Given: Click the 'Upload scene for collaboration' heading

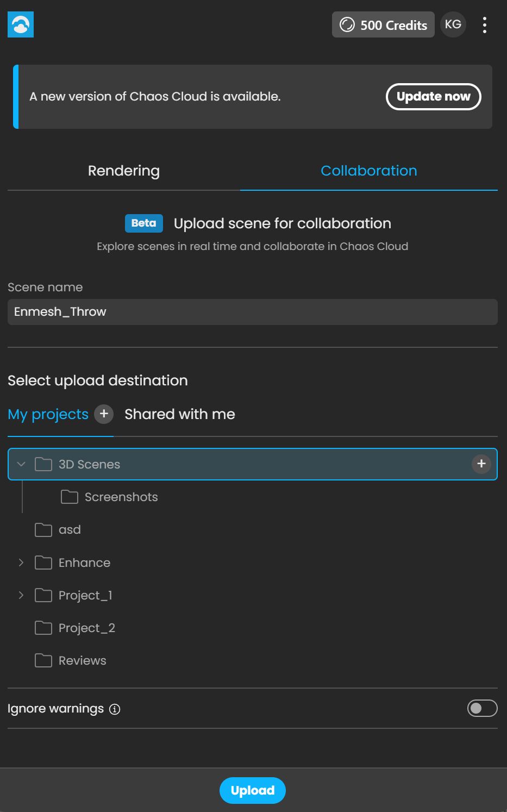Looking at the screenshot, I should pos(283,223).
